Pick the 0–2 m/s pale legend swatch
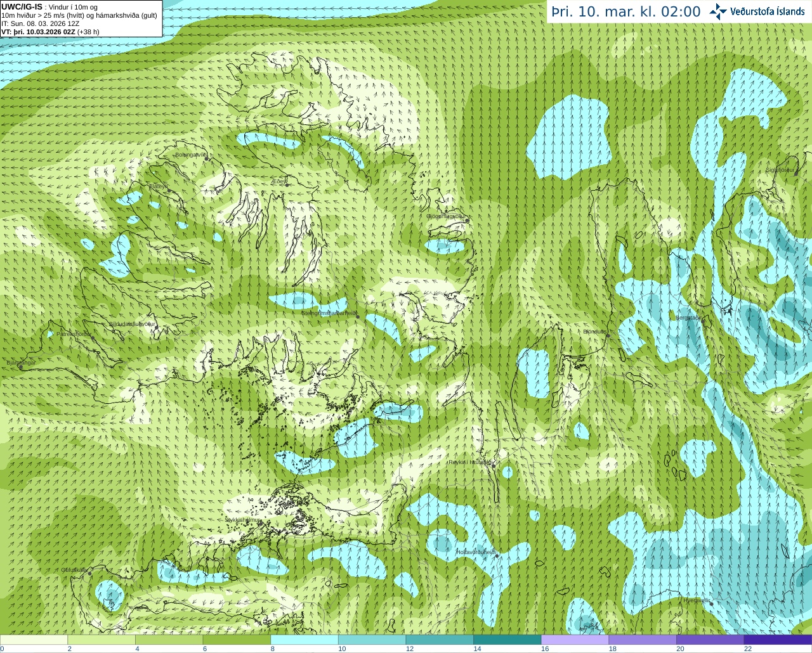 tap(34, 640)
